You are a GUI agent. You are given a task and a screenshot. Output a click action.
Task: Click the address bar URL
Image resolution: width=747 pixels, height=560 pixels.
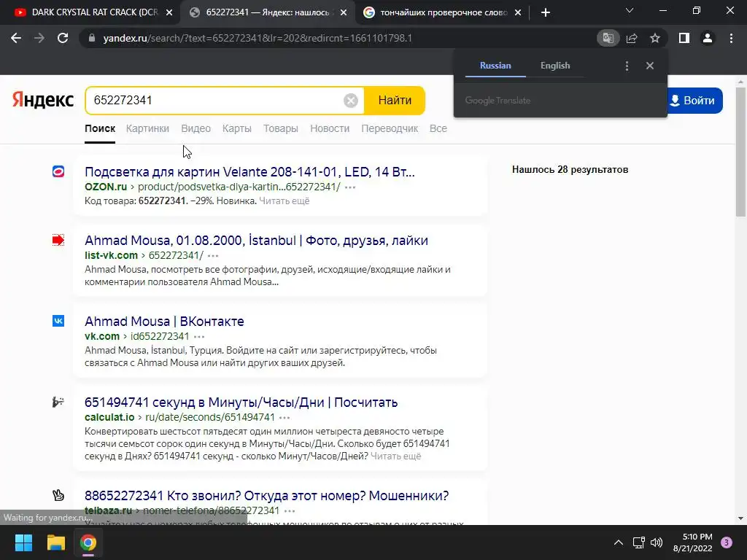coord(258,38)
